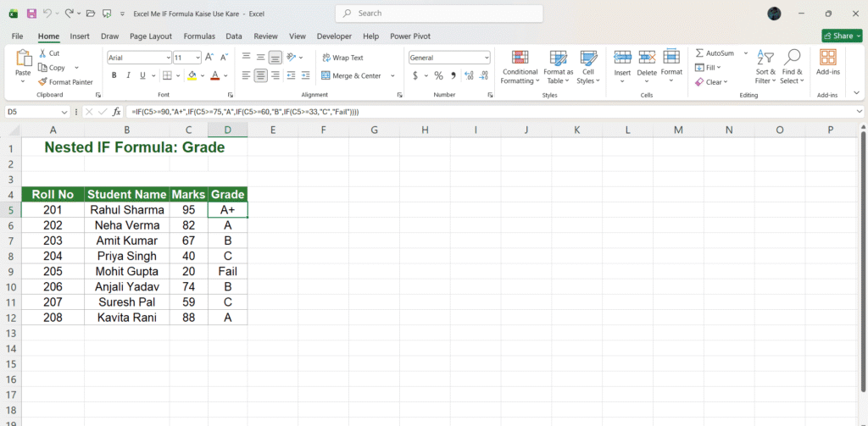This screenshot has height=426, width=868.
Task: Click the Paste clipboard icon
Action: 23,58
